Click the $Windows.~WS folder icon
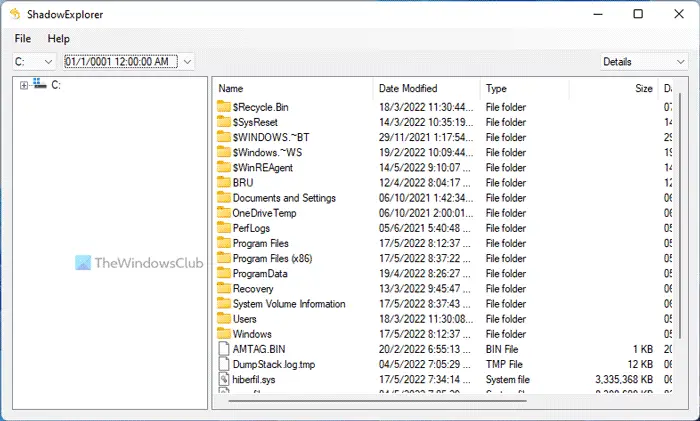 pyautogui.click(x=224, y=152)
